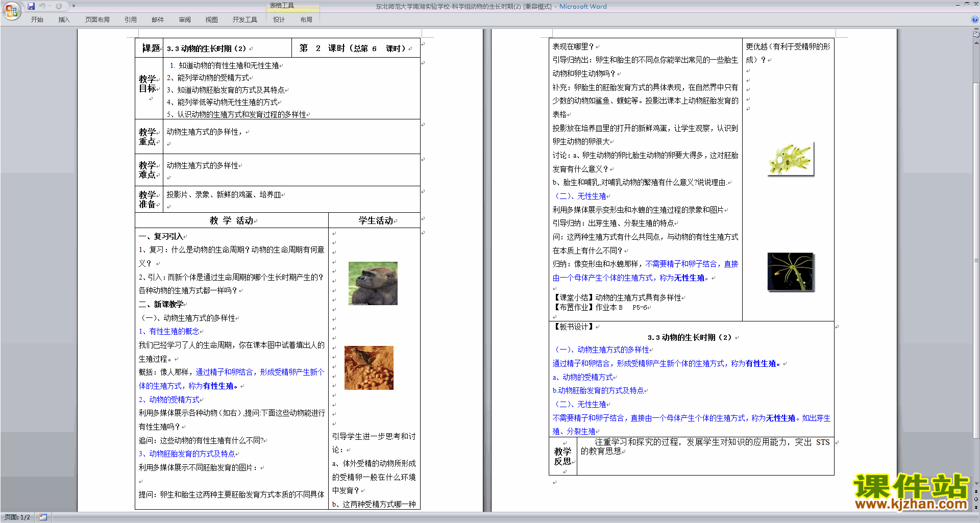
Task: Click the Previous Page browse arrows
Action: (976, 491)
